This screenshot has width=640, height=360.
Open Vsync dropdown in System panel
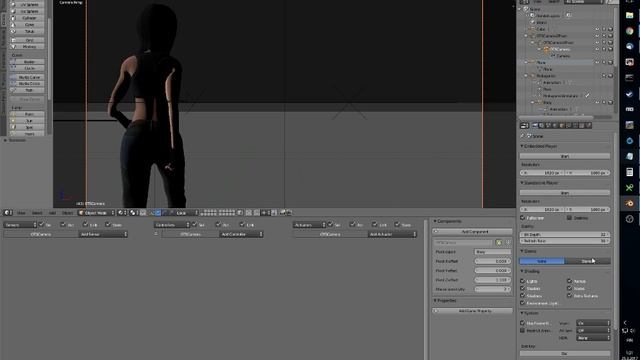pos(593,323)
